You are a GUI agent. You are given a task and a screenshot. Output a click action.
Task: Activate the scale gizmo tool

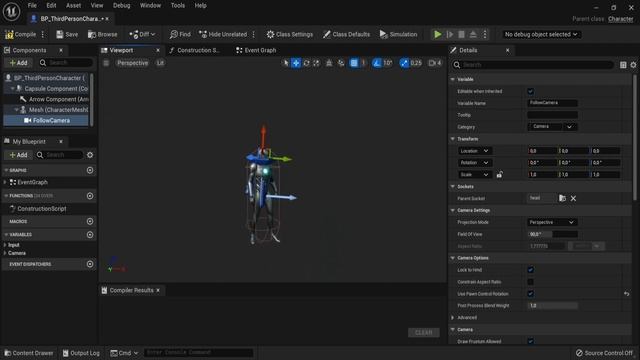pyautogui.click(x=316, y=63)
